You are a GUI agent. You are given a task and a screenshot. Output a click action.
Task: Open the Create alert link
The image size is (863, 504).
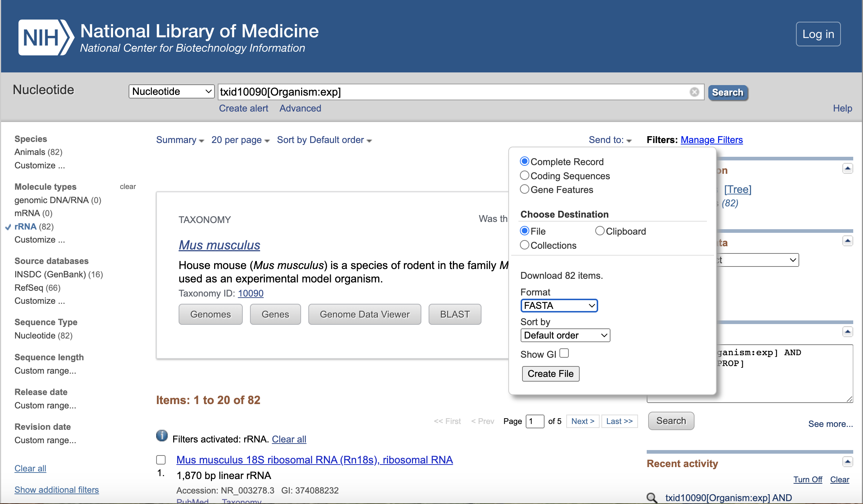click(243, 108)
